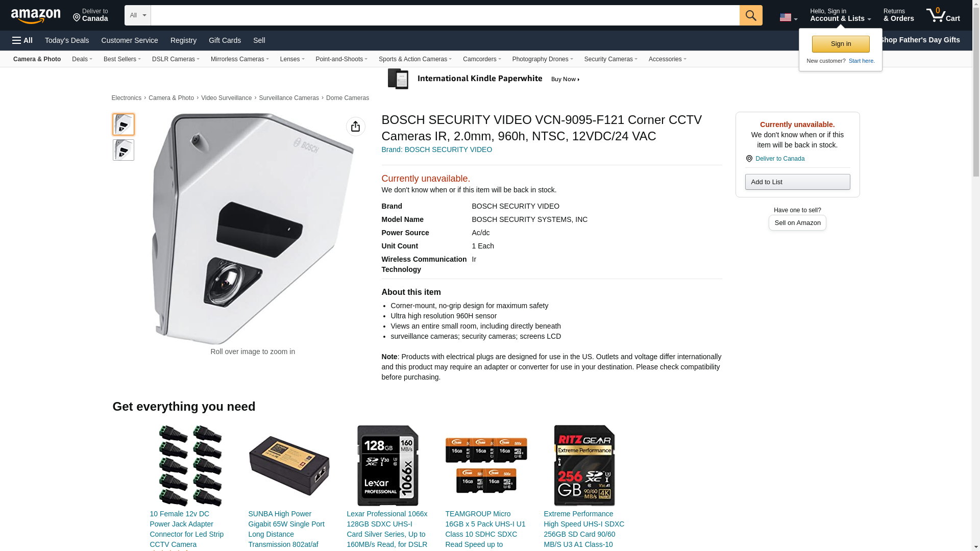Click inside the Amazon search field
This screenshot has width=980, height=551.
tap(445, 15)
